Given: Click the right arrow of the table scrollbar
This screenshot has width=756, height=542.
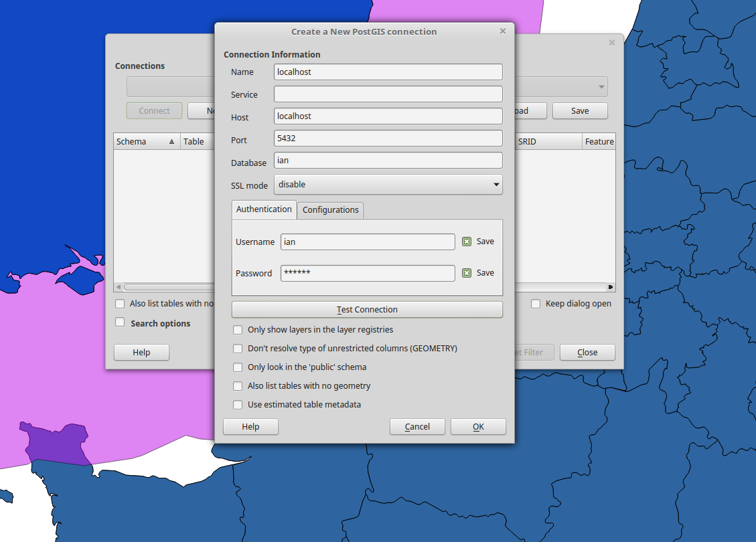Looking at the screenshot, I should (x=611, y=287).
